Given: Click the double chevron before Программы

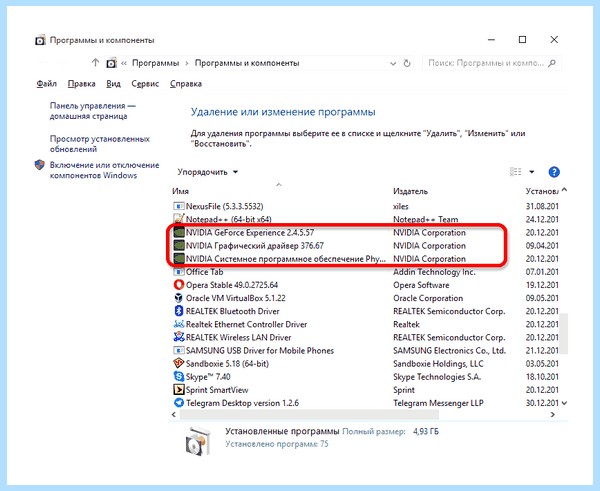Looking at the screenshot, I should click(x=124, y=63).
